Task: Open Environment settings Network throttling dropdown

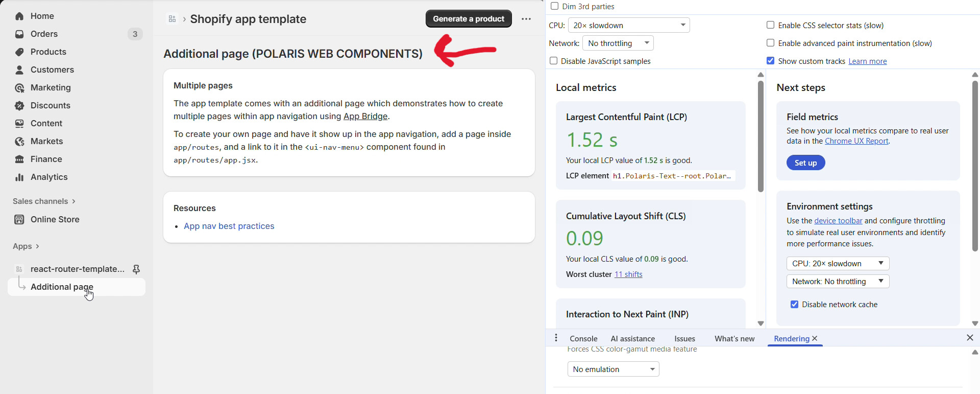Action: point(838,282)
